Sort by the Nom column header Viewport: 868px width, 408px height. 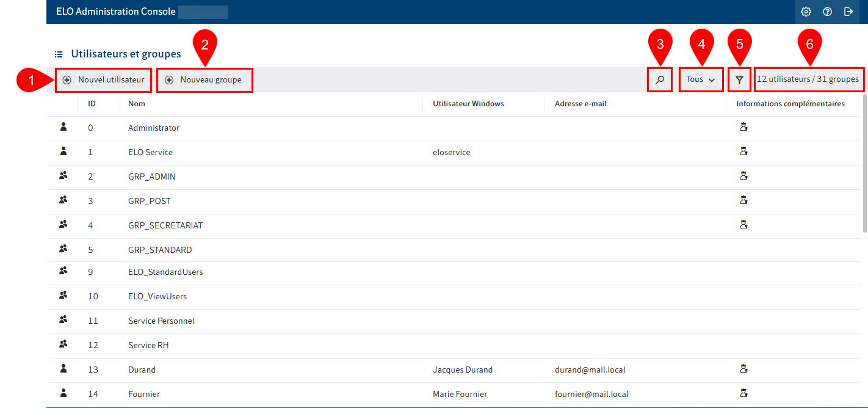pyautogui.click(x=136, y=103)
